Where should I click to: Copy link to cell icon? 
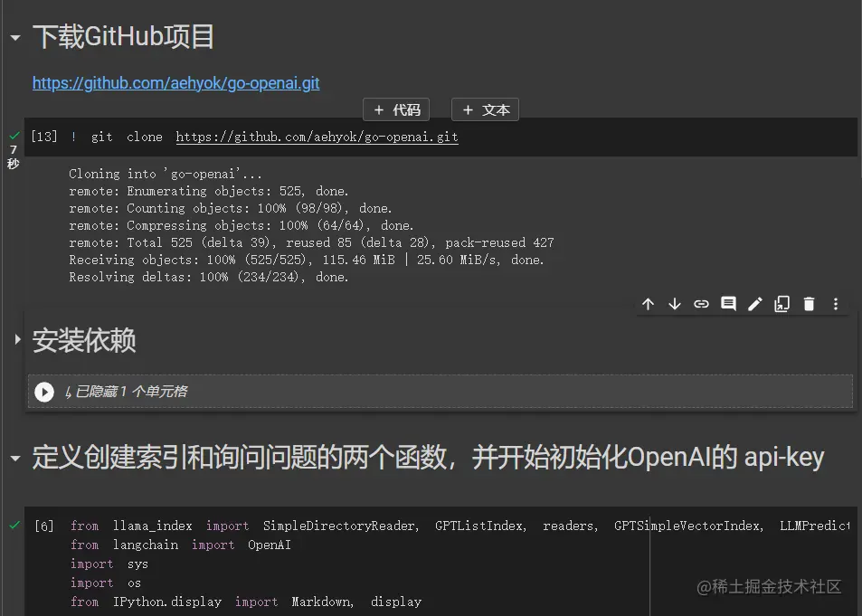(701, 304)
